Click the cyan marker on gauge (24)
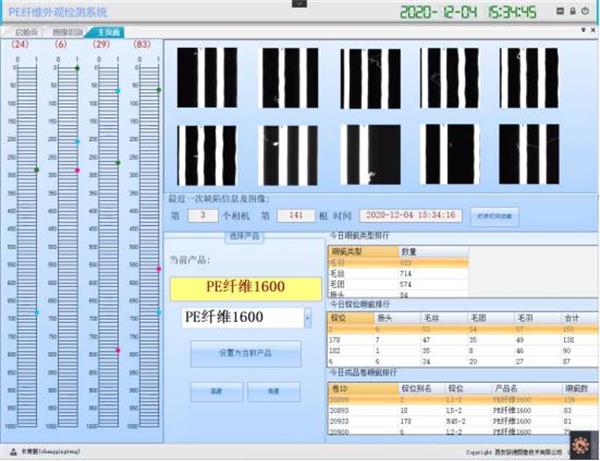Image resolution: width=600 pixels, height=461 pixels. (37, 313)
